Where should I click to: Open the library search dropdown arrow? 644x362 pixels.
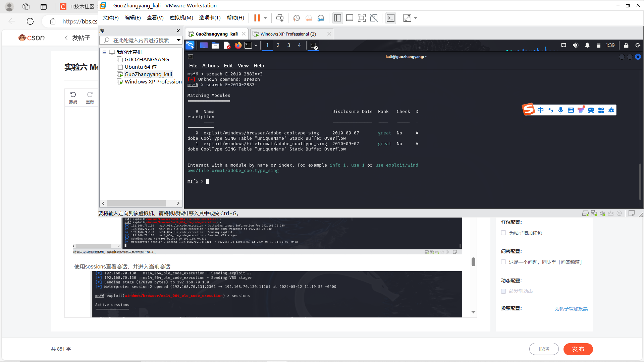[x=178, y=40]
